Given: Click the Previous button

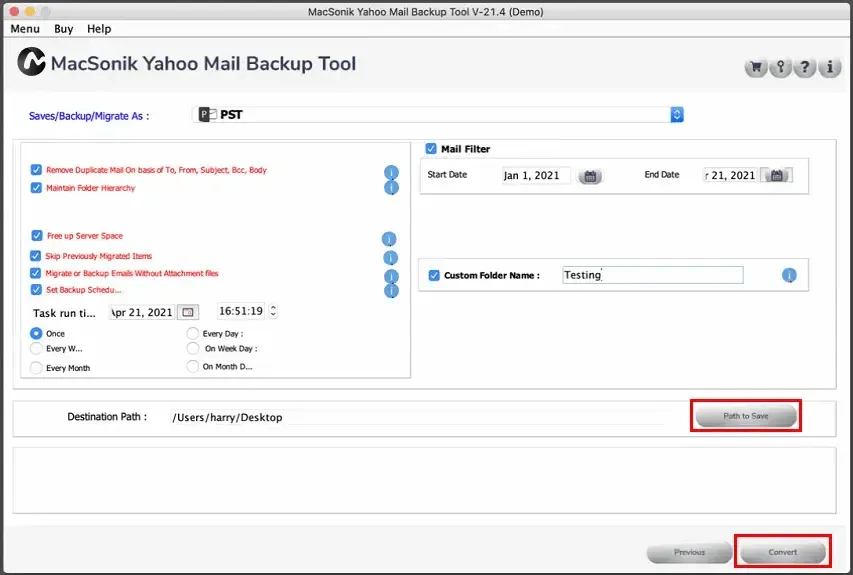Looking at the screenshot, I should click(x=689, y=552).
